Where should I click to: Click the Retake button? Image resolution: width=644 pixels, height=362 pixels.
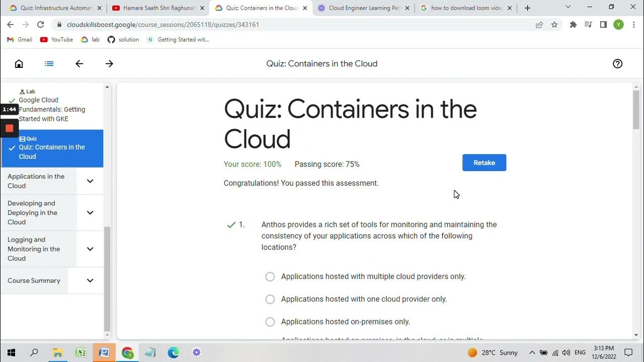click(484, 163)
